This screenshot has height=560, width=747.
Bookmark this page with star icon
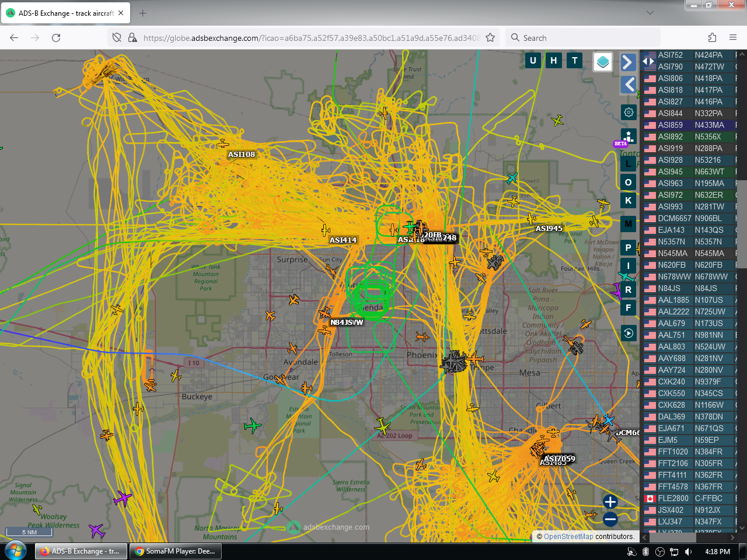click(490, 38)
